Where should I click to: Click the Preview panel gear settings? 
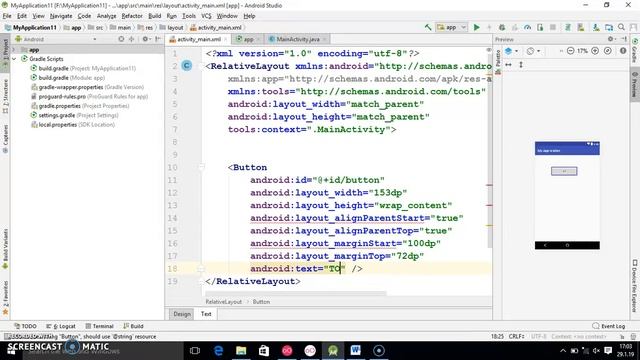point(611,39)
